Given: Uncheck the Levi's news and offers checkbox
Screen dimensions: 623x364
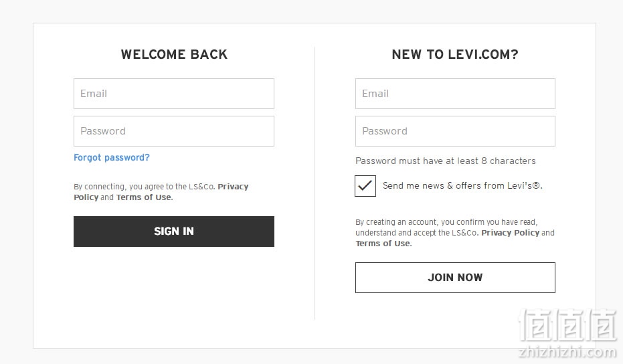Looking at the screenshot, I should 365,186.
